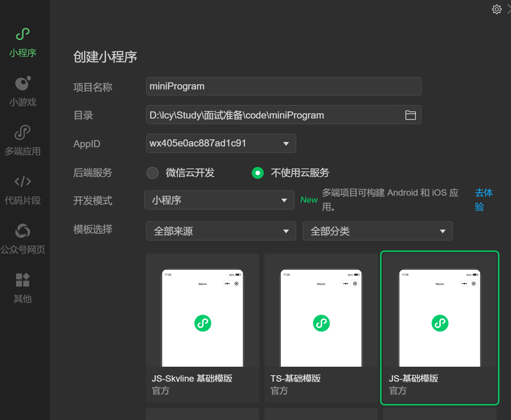Click the New badge next to 开发模式
The width and height of the screenshot is (511, 420).
[x=309, y=200]
